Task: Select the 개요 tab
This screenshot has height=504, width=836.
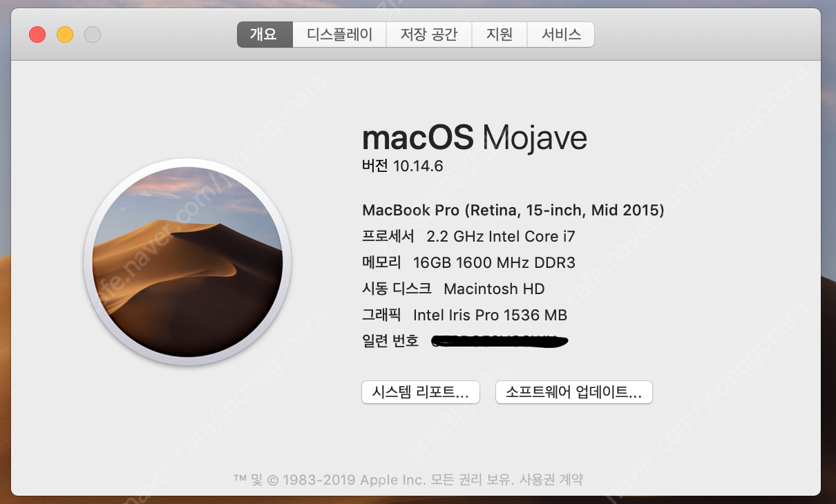Action: coord(264,35)
